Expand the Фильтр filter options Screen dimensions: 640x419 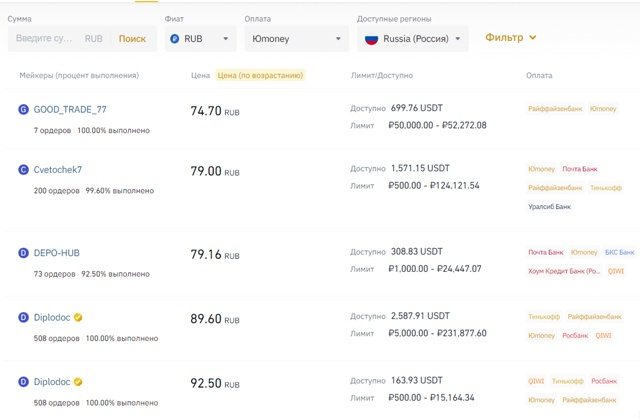[511, 38]
